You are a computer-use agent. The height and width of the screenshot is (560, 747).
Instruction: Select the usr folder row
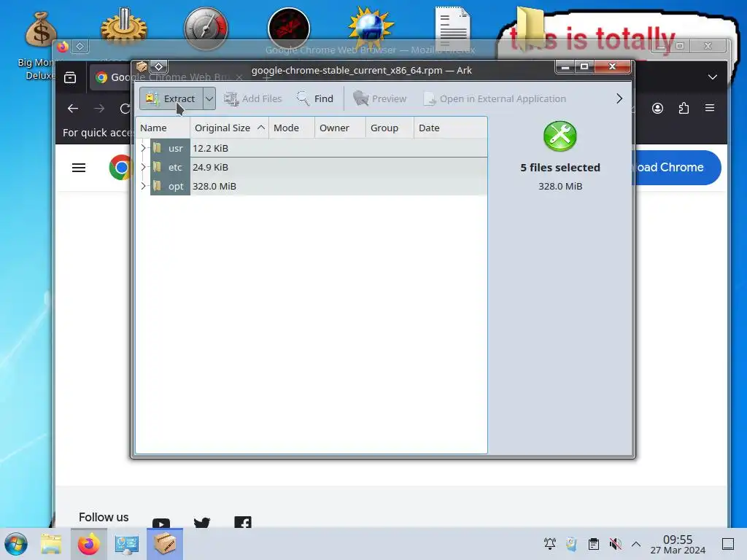pos(311,148)
